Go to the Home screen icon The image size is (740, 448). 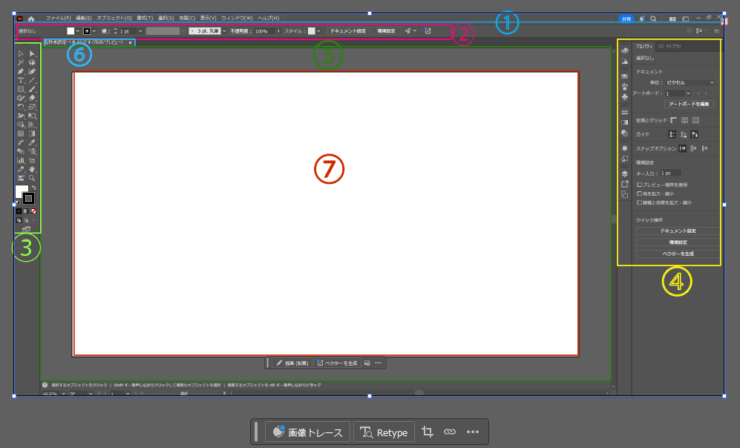point(31,19)
